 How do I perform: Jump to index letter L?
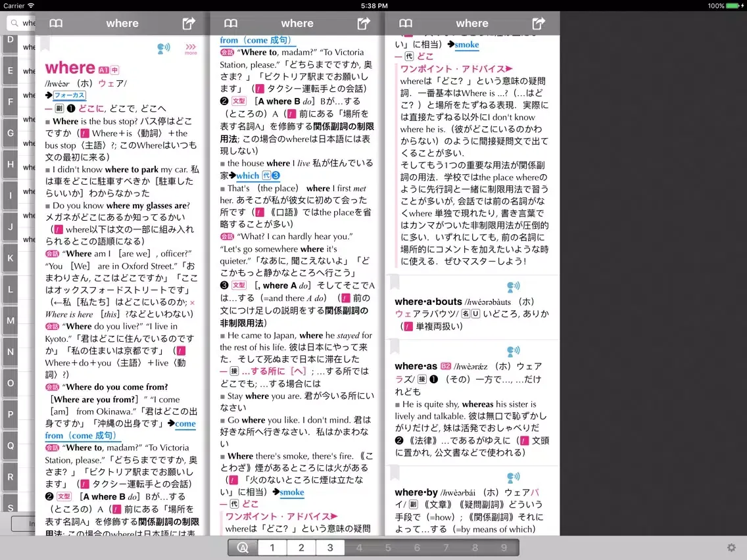click(x=10, y=289)
